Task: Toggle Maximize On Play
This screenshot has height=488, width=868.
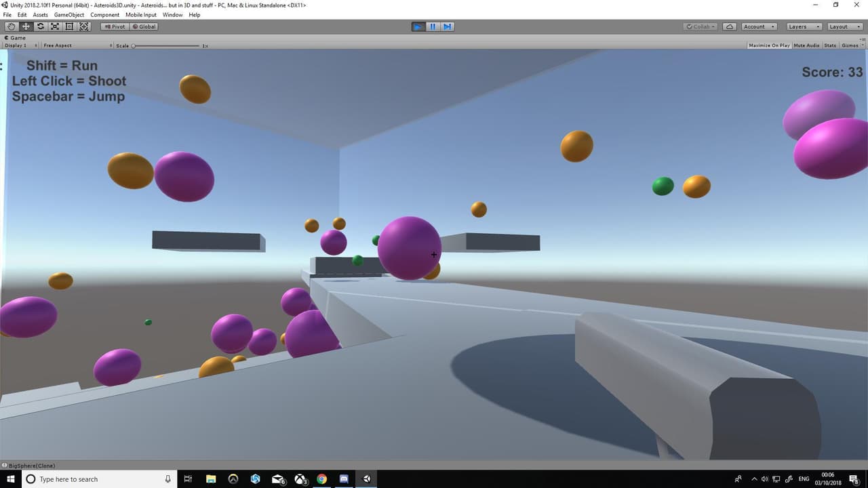Action: [769, 45]
